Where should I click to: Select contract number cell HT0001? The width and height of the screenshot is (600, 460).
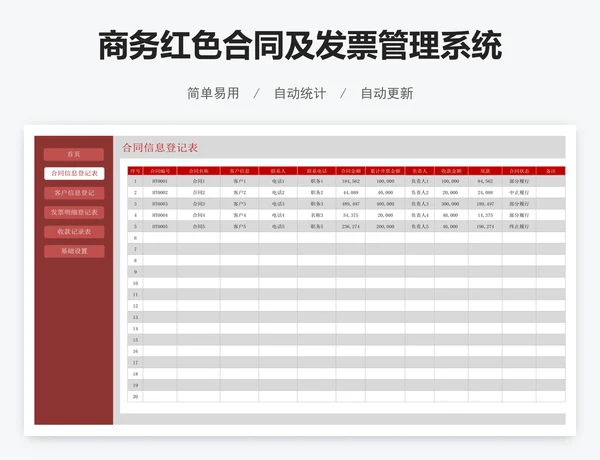160,181
